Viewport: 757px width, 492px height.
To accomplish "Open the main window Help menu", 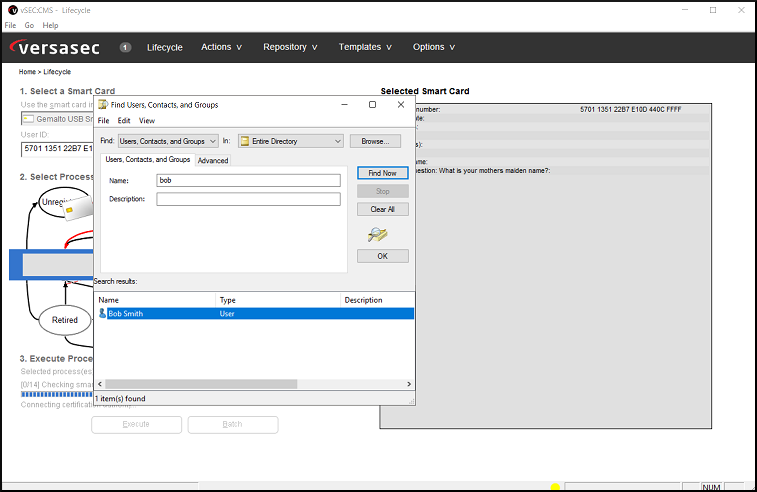I will tap(50, 25).
